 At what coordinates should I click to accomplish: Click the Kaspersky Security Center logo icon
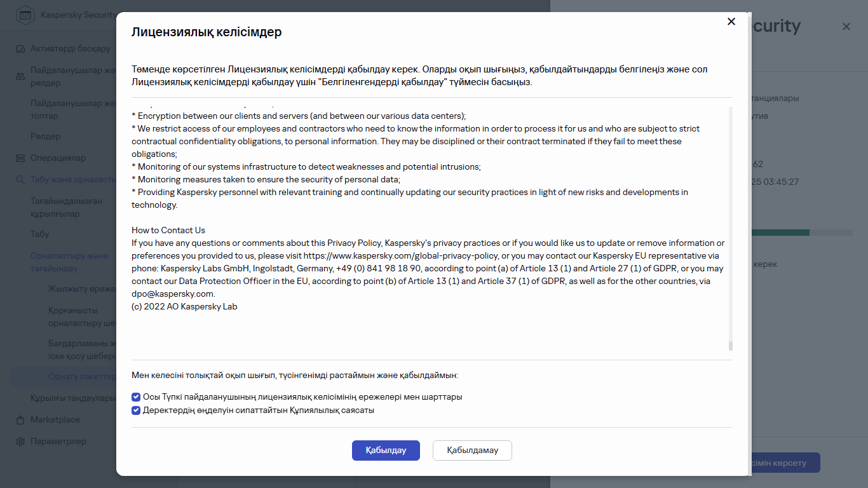pyautogui.click(x=25, y=15)
